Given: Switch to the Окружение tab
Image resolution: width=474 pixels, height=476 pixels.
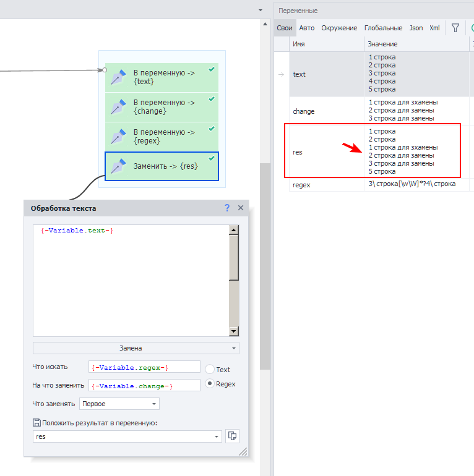Looking at the screenshot, I should pyautogui.click(x=339, y=28).
